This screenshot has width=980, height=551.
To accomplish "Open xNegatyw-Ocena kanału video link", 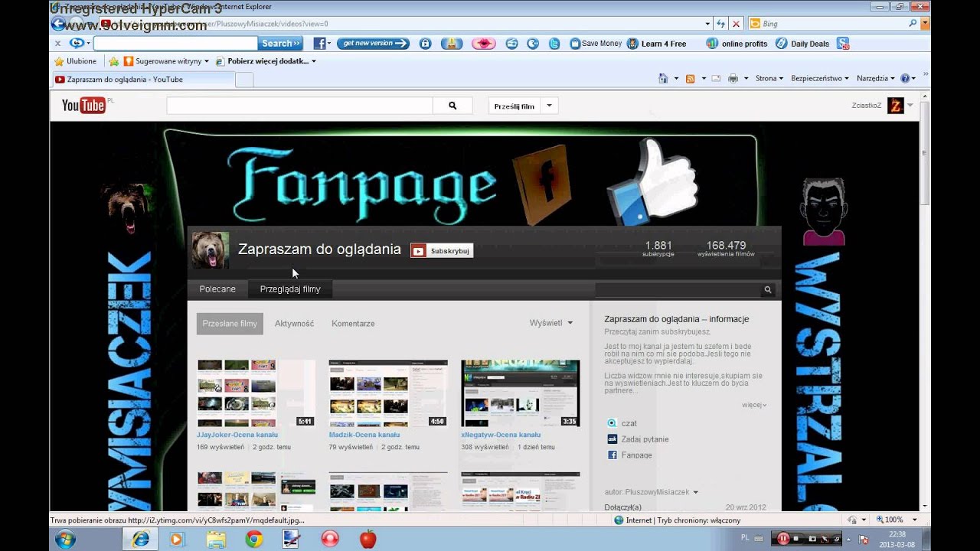I will [501, 435].
